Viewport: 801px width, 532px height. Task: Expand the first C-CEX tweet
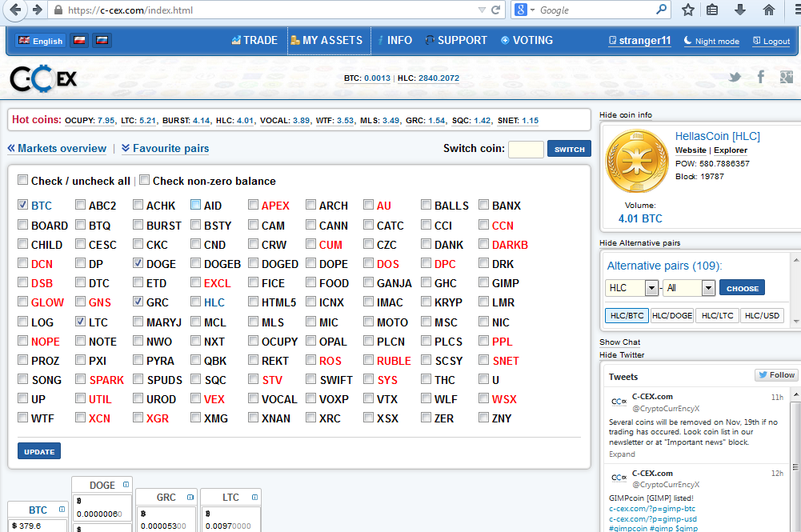pyautogui.click(x=622, y=454)
